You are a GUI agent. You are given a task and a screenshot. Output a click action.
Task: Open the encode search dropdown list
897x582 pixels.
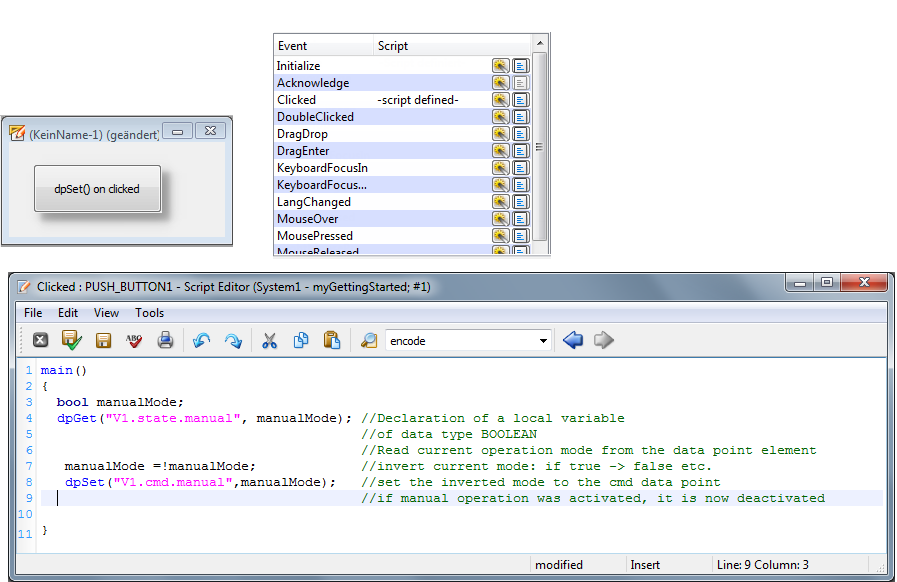[x=544, y=341]
